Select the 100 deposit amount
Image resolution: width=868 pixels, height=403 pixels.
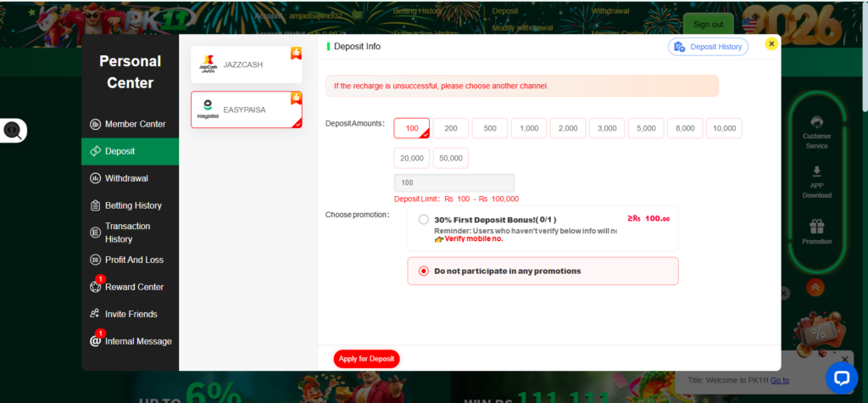click(x=412, y=128)
